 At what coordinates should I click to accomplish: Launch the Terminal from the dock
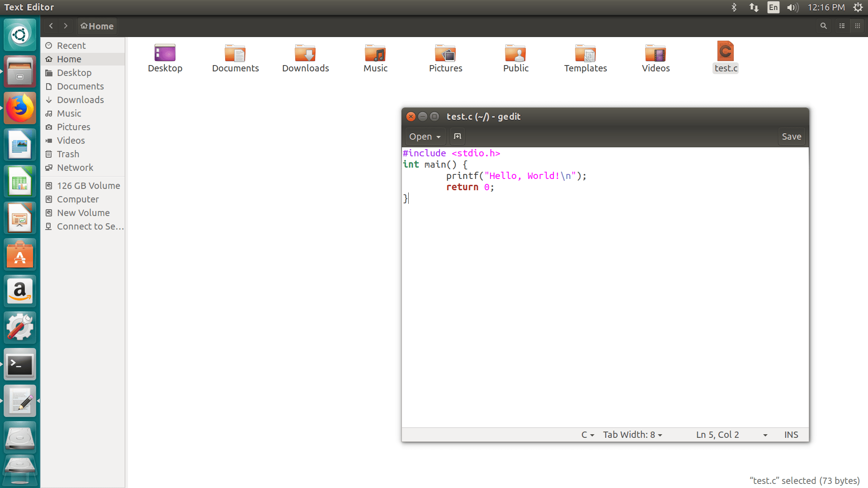click(20, 364)
